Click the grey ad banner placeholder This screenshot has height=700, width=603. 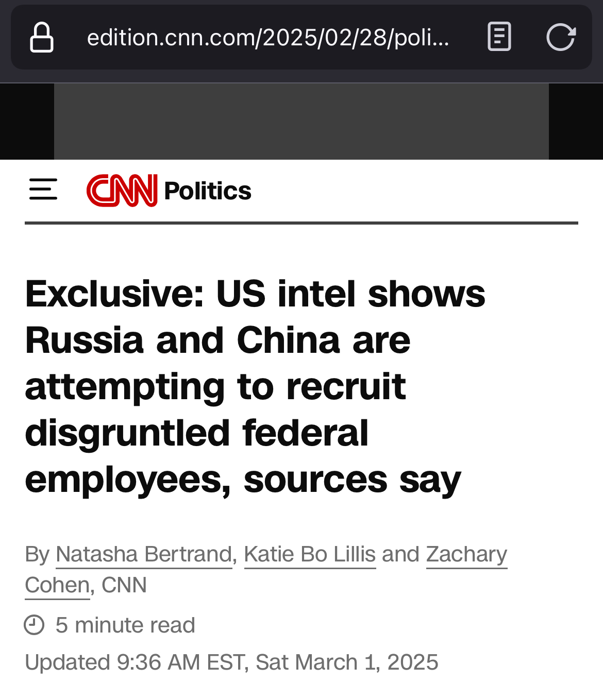[301, 122]
